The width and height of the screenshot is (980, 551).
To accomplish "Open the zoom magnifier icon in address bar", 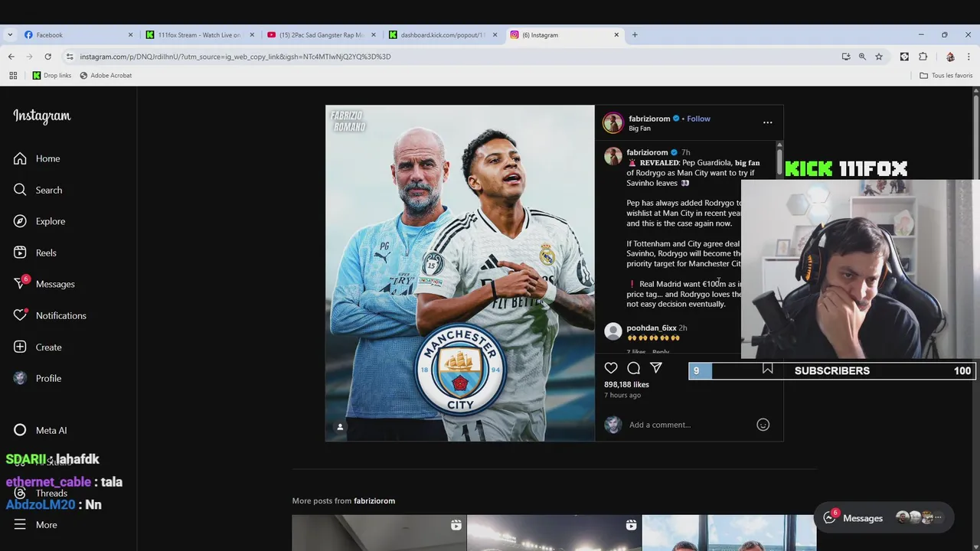I will coord(862,57).
